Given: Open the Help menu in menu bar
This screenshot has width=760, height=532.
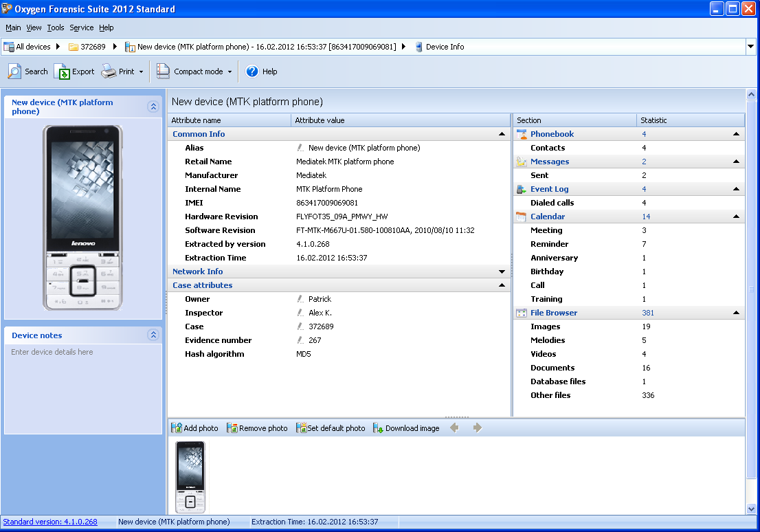Looking at the screenshot, I should [x=106, y=27].
